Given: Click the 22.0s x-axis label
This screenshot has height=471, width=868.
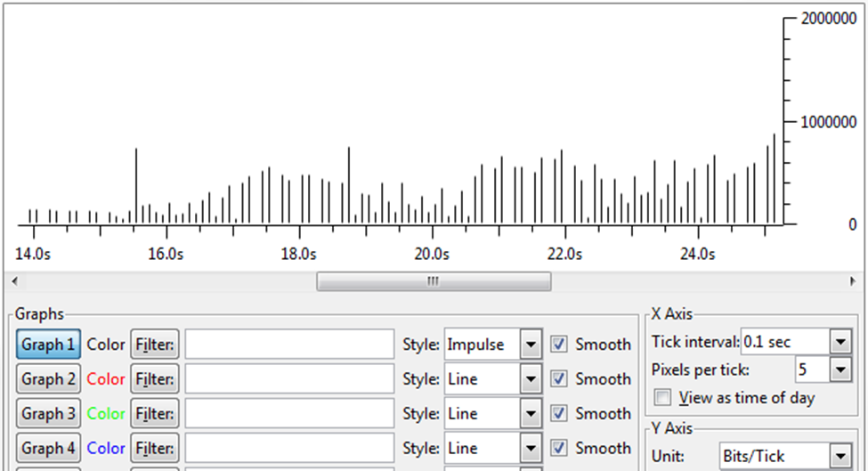Looking at the screenshot, I should coord(564,254).
